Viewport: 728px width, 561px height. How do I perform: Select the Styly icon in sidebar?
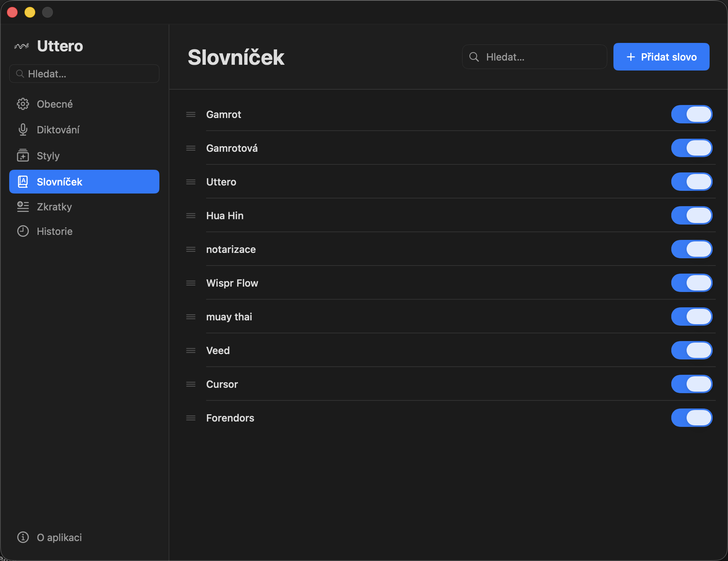coord(23,156)
